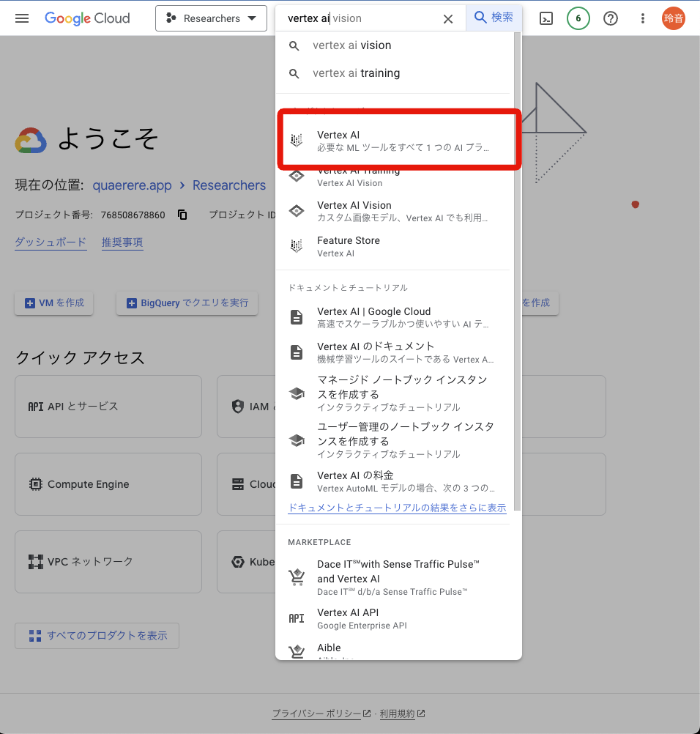Click the API icon next to Vertex AI API
The height and width of the screenshot is (734, 700).
click(x=297, y=618)
